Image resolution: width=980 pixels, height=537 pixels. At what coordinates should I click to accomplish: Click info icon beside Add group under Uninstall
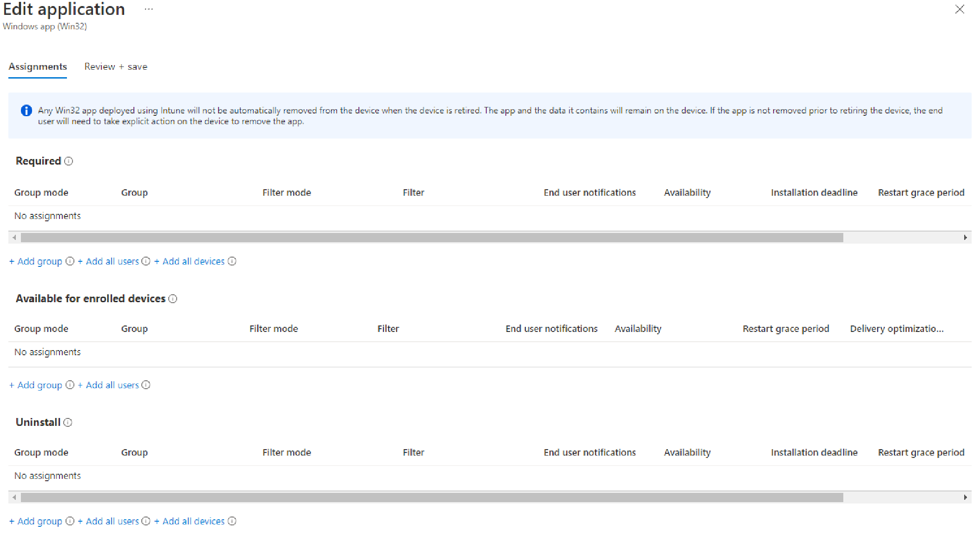pyautogui.click(x=70, y=521)
